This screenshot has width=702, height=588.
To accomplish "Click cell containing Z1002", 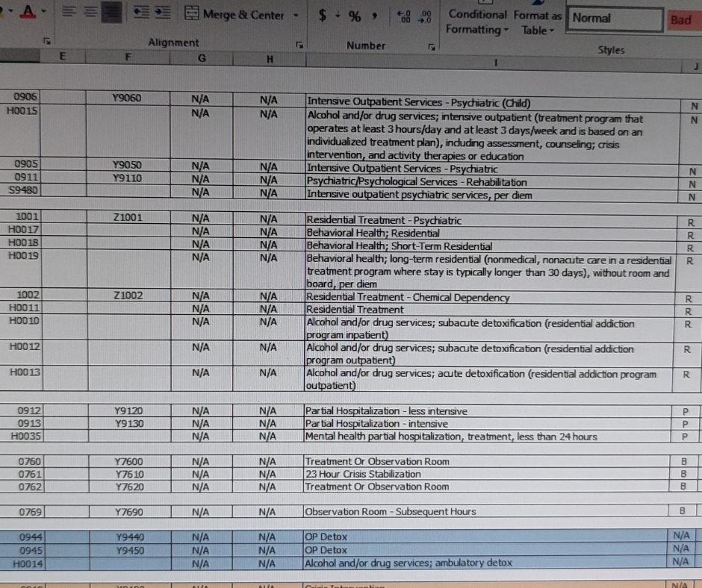I will coord(129,295).
